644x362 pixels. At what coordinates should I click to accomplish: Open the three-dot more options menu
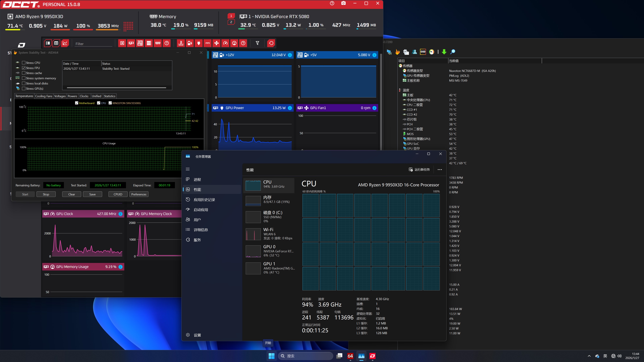[x=440, y=170]
